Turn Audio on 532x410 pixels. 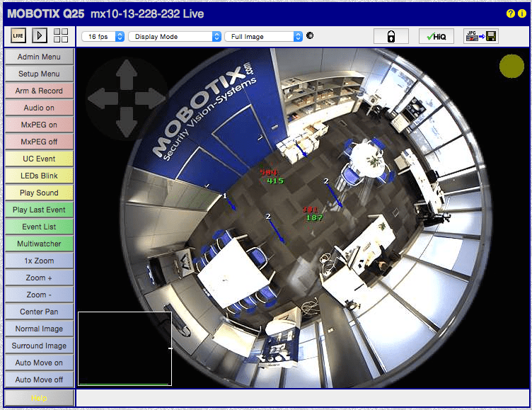[39, 108]
